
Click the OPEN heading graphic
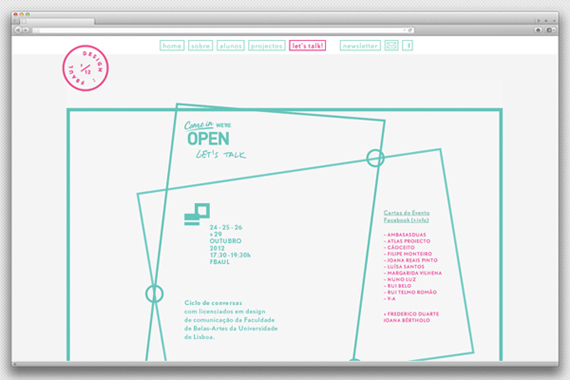tap(208, 139)
